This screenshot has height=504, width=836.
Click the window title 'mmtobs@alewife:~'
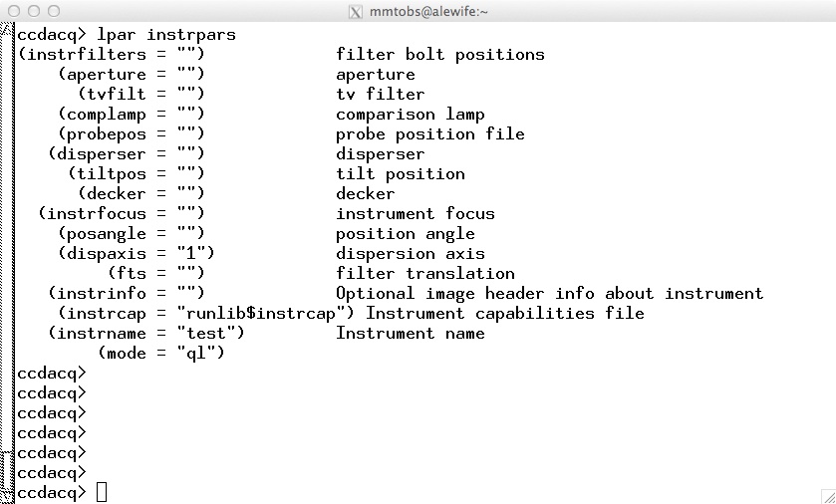pos(428,11)
